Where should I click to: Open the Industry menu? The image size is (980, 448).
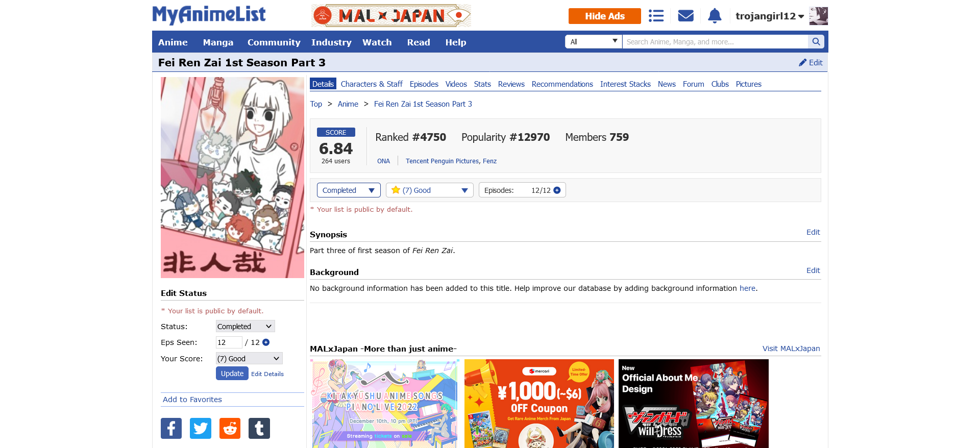[x=331, y=42]
